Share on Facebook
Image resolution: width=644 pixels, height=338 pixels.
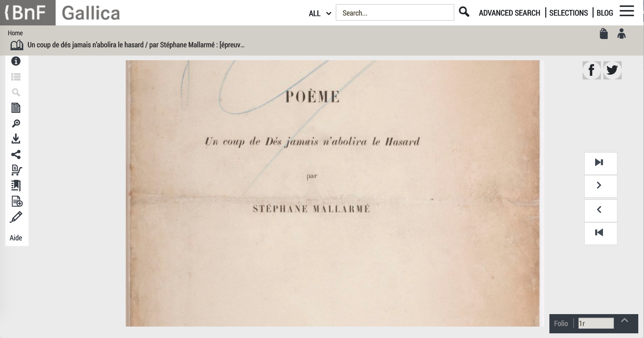[x=592, y=70]
